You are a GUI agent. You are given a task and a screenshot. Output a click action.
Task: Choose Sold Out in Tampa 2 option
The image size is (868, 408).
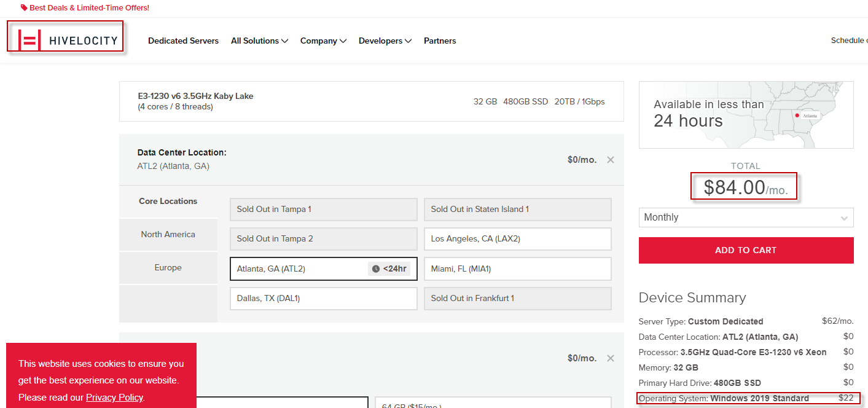click(x=324, y=238)
